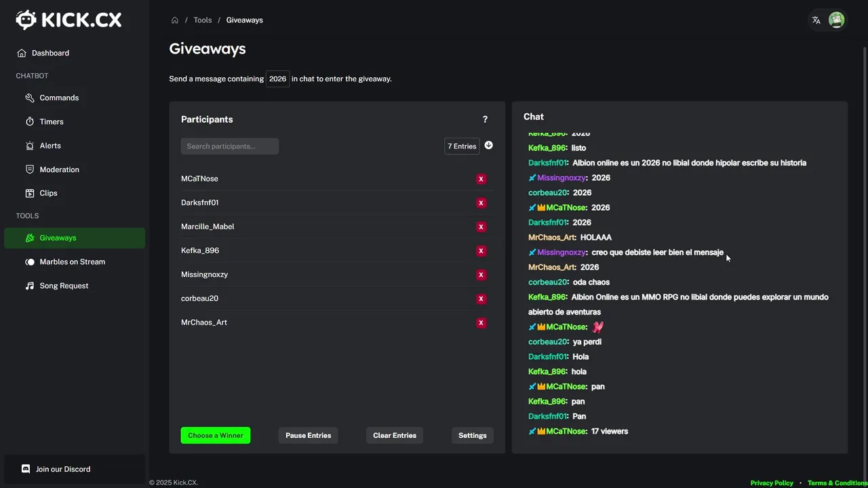
Task: Click the help question mark icon
Action: (x=485, y=119)
